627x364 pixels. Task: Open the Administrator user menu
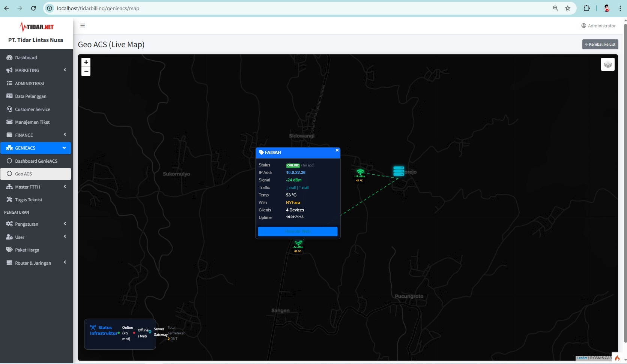point(598,26)
